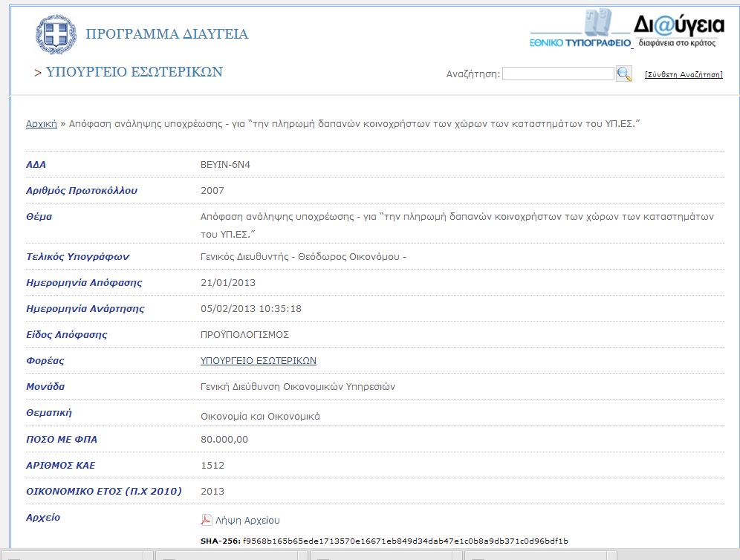Go to Αρχική via breadcrumb
This screenshot has width=740, height=560.
click(x=42, y=124)
